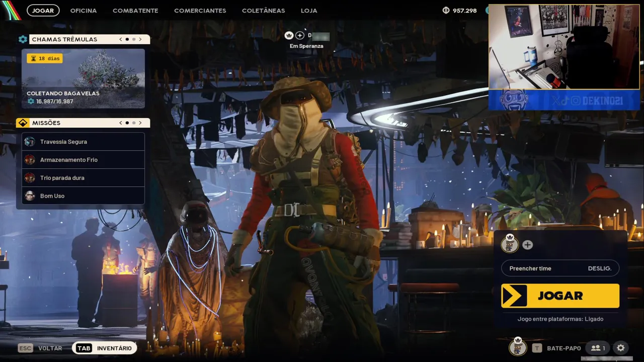Image resolution: width=644 pixels, height=362 pixels.
Task: Select first Missões page dot
Action: click(x=127, y=123)
